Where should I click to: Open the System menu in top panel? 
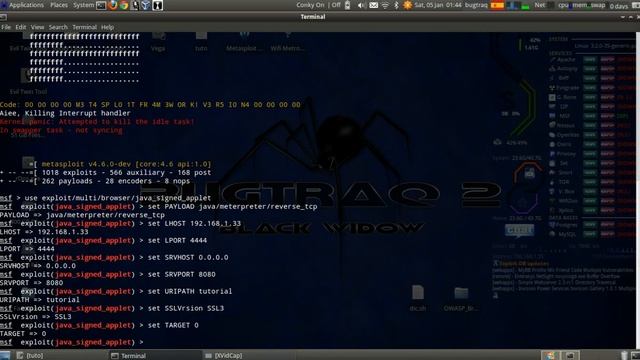pos(83,5)
